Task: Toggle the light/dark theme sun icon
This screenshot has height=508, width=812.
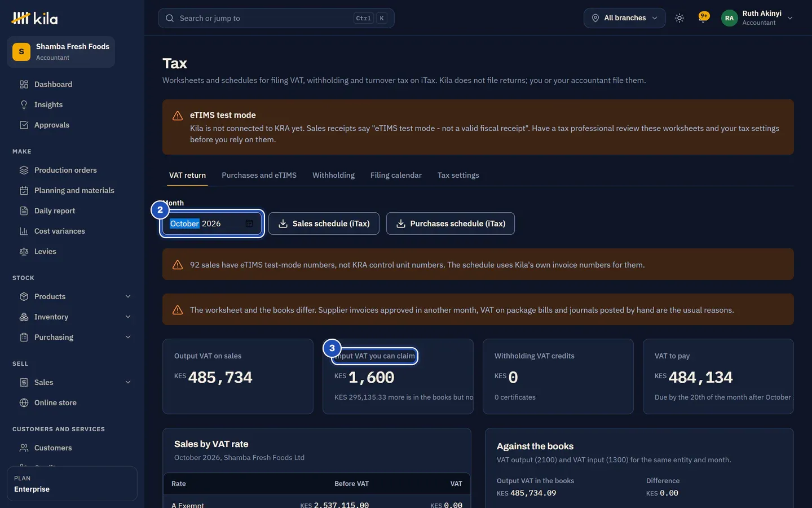Action: [x=679, y=18]
